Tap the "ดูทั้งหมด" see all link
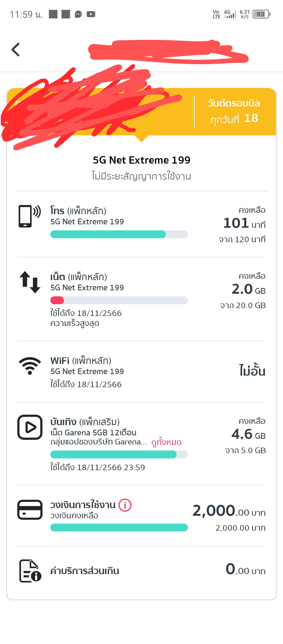Screen dimensions: 283x644 coord(166,442)
